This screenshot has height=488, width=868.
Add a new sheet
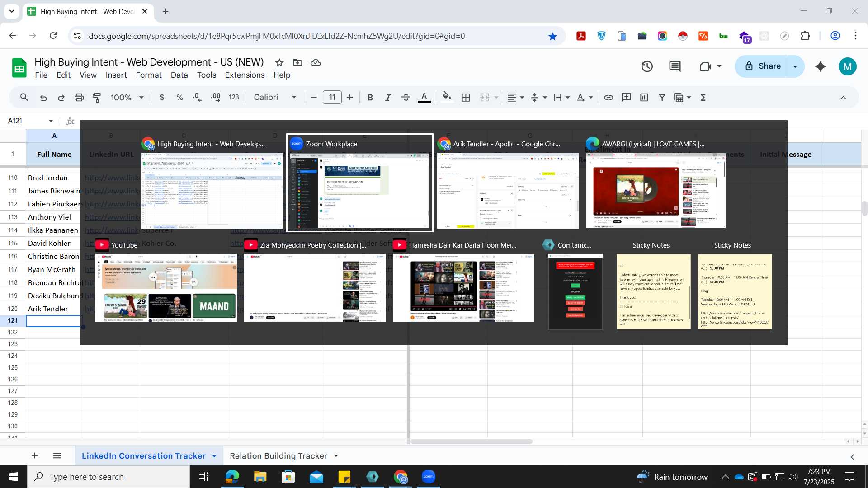(34, 456)
